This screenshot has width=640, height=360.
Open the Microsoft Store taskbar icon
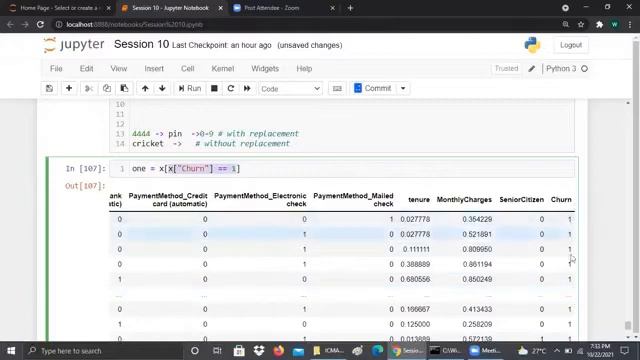point(239,351)
